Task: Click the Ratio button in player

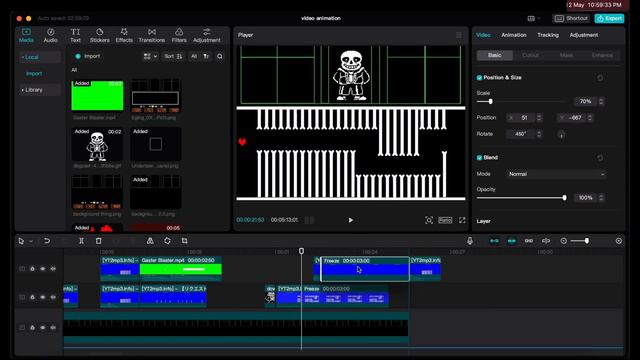Action: click(x=445, y=220)
